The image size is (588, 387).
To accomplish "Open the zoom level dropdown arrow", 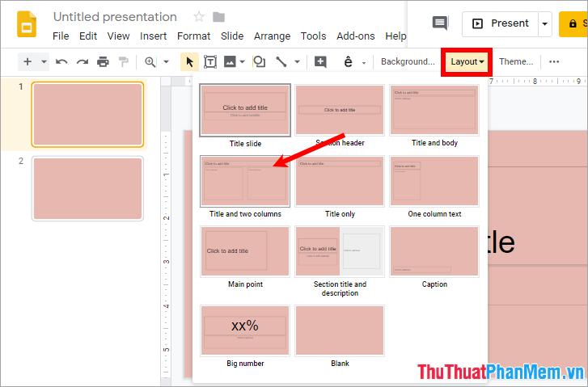I will click(x=166, y=62).
